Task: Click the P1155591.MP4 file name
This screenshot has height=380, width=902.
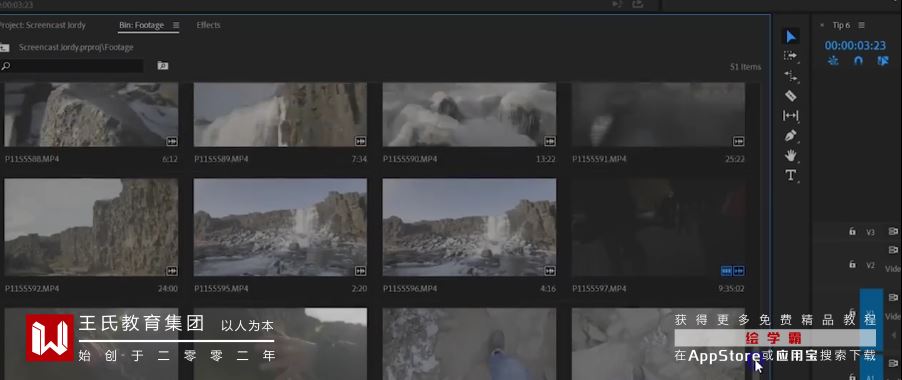Action: tap(599, 159)
